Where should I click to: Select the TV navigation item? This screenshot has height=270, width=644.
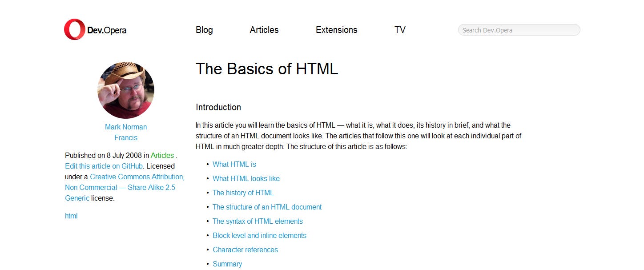(x=400, y=30)
